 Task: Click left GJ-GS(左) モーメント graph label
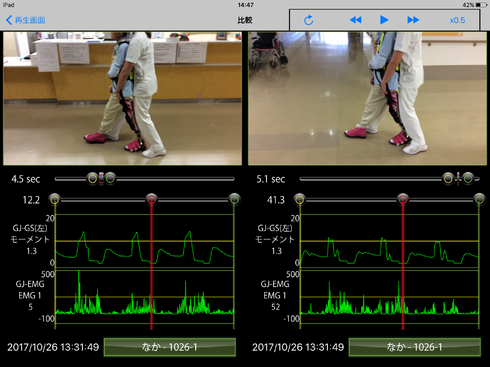30,234
